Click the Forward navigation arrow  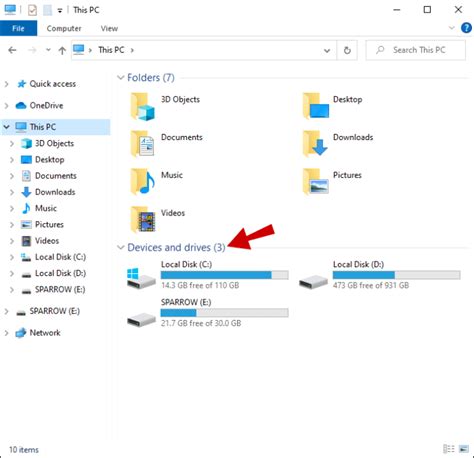click(x=32, y=50)
